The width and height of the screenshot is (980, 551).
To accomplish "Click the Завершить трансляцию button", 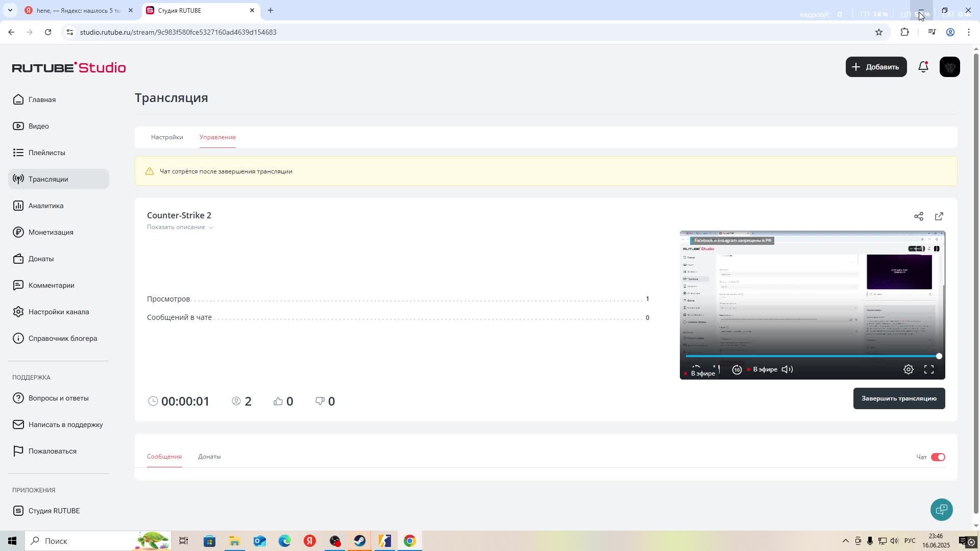I will pyautogui.click(x=899, y=398).
